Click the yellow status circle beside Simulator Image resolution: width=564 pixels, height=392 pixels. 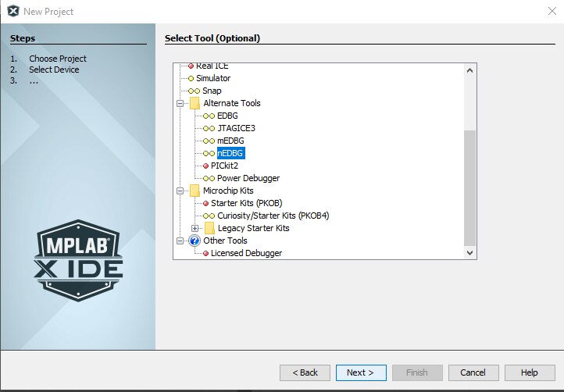coord(191,78)
